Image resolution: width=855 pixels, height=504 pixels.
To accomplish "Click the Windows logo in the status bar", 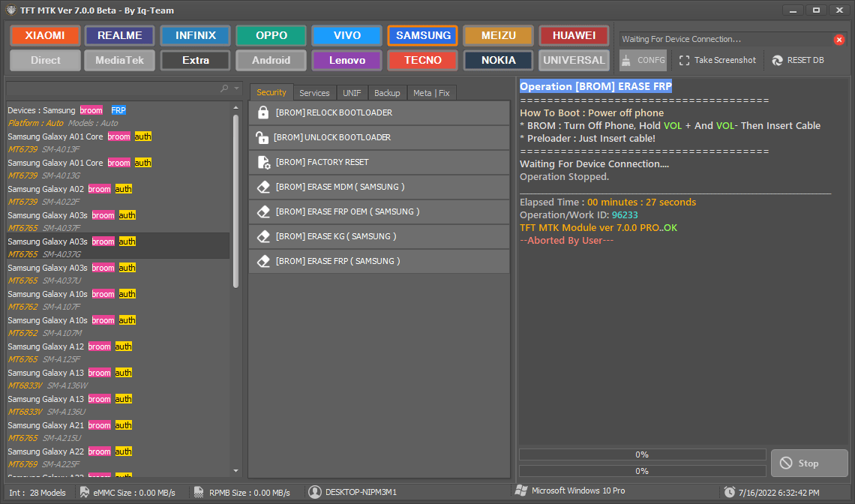I will [x=522, y=491].
